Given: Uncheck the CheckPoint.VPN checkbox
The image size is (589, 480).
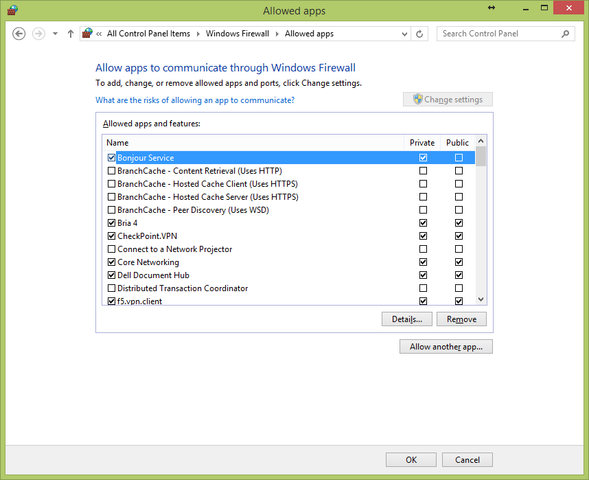Looking at the screenshot, I should pos(111,236).
